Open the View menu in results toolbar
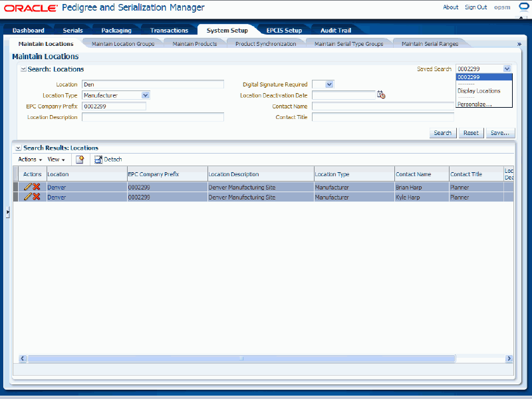 pos(56,160)
